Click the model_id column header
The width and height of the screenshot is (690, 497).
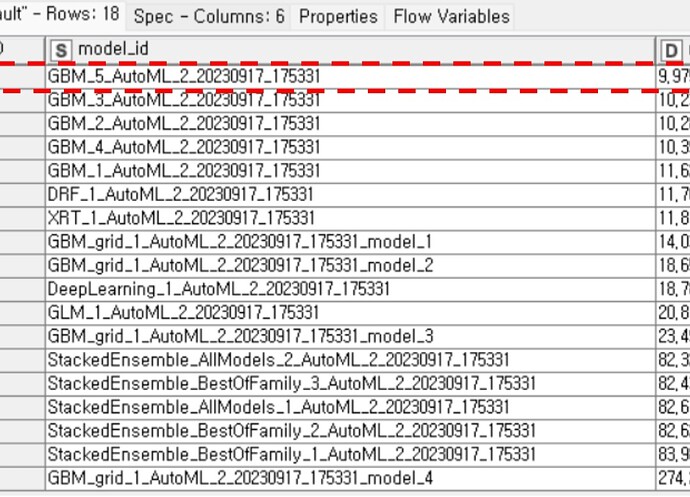click(350, 50)
